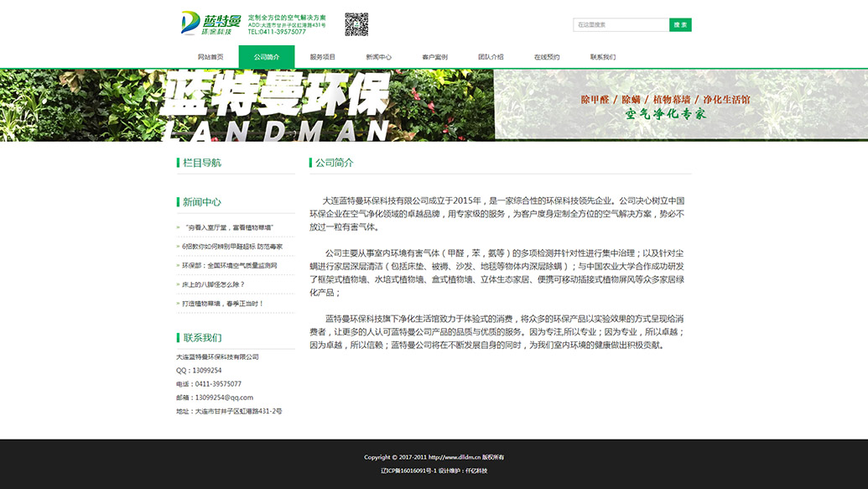This screenshot has width=868, height=489.
Task: Click 仟亿科技 designer link in footer
Action: [476, 471]
